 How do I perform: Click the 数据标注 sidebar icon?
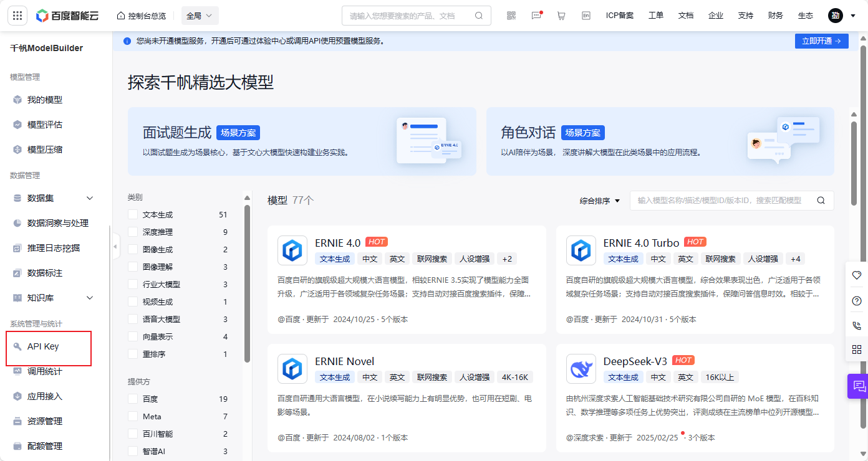[x=17, y=273]
